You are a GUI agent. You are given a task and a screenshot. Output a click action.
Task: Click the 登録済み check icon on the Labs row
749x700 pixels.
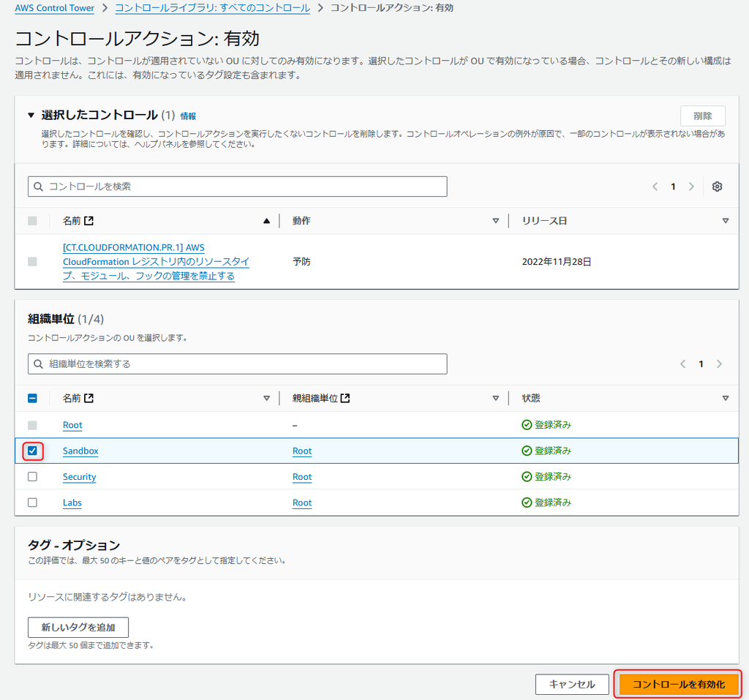click(x=527, y=503)
